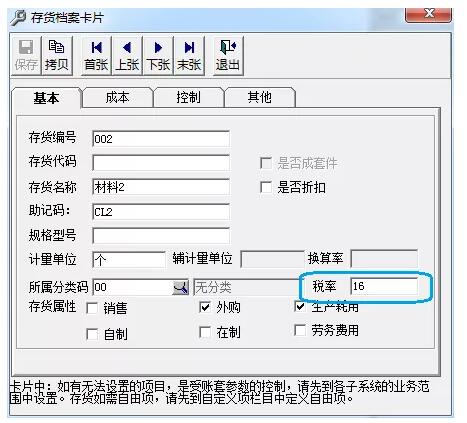Toggle the 是否折扣 checkbox
467x423 pixels.
[x=266, y=187]
